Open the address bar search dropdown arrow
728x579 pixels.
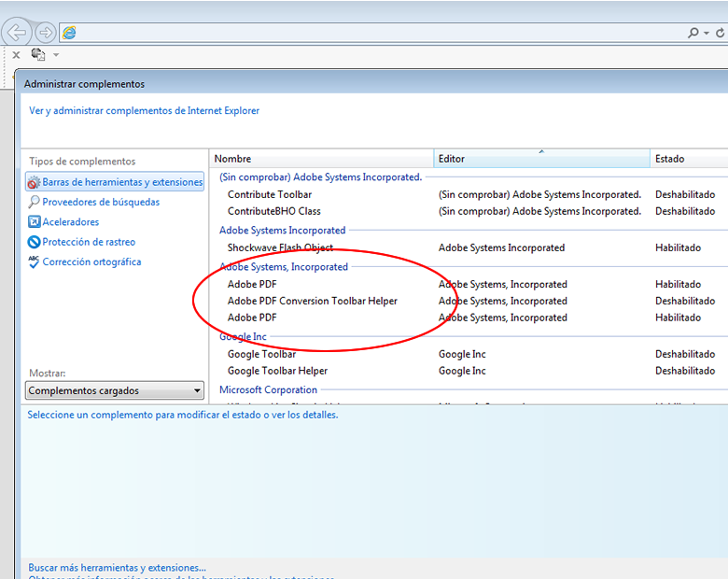point(706,33)
